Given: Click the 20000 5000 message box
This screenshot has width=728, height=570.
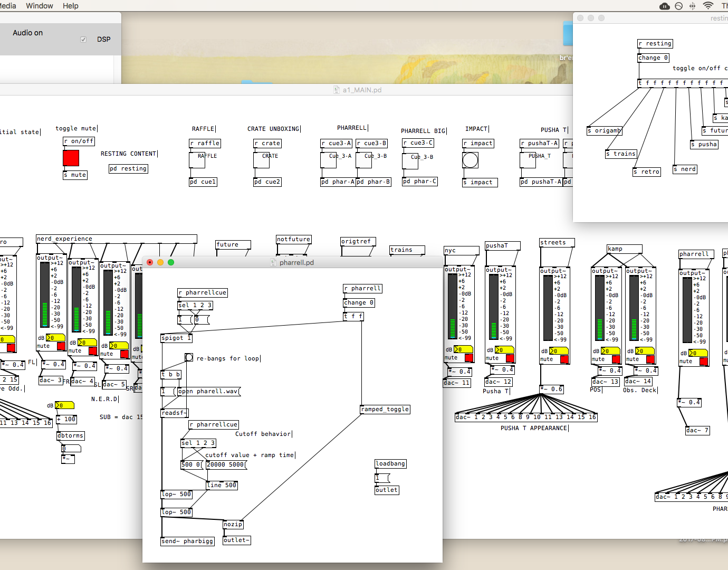Looking at the screenshot, I should [226, 464].
